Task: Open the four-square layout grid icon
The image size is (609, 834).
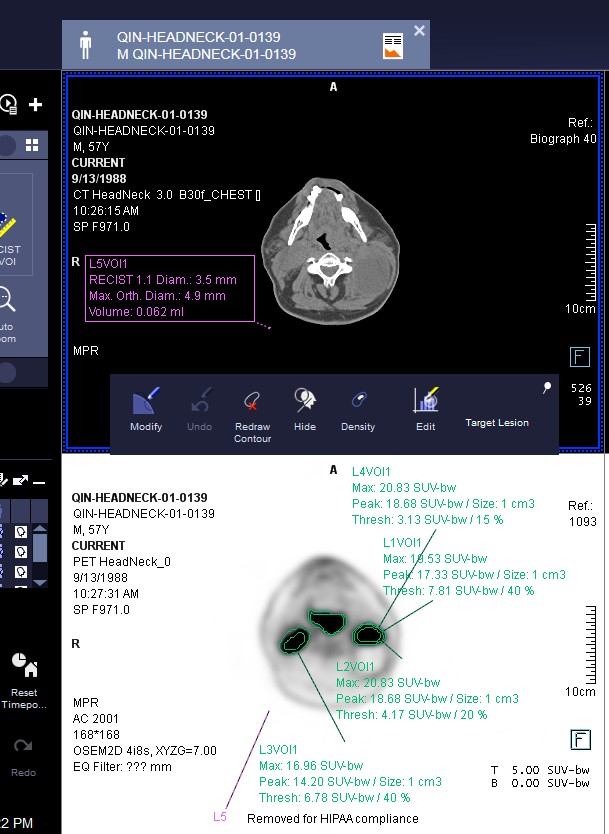Action: pyautogui.click(x=32, y=145)
